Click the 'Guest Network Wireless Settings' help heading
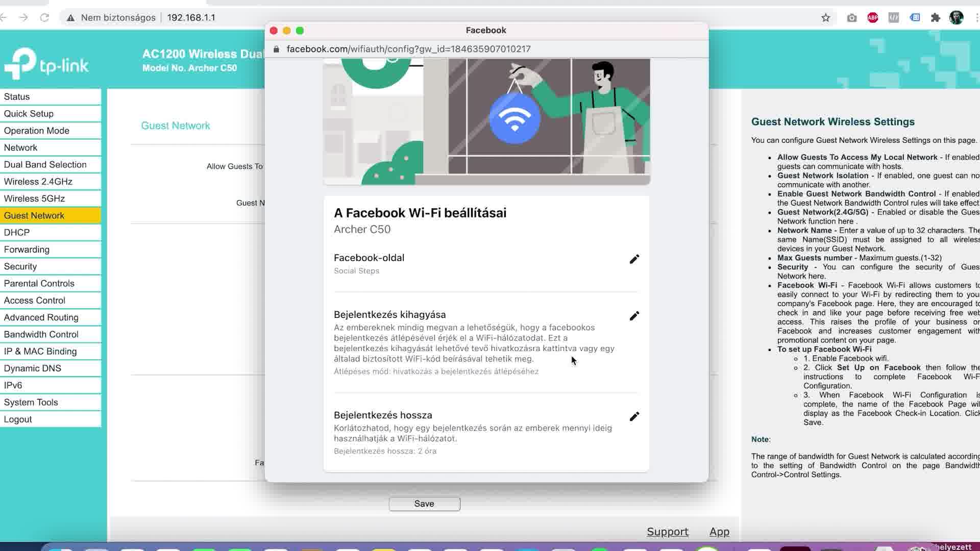 coord(832,122)
